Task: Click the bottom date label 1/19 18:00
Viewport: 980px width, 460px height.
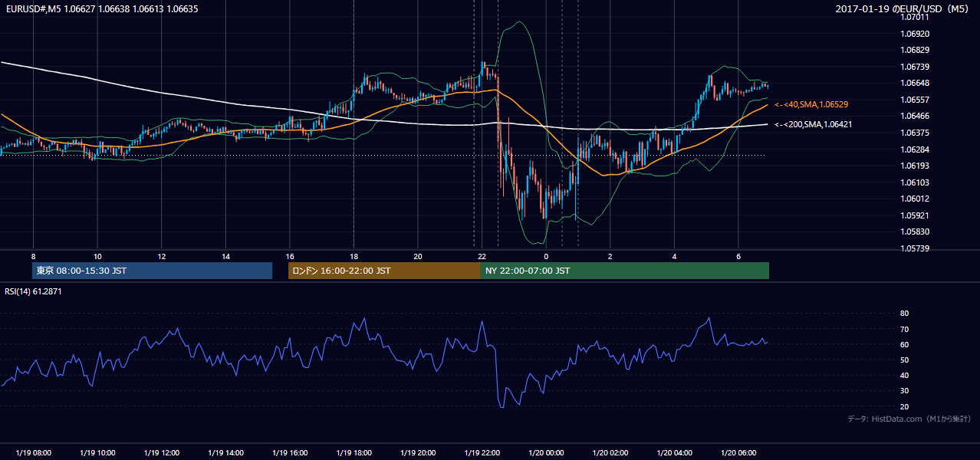Action: tap(354, 452)
